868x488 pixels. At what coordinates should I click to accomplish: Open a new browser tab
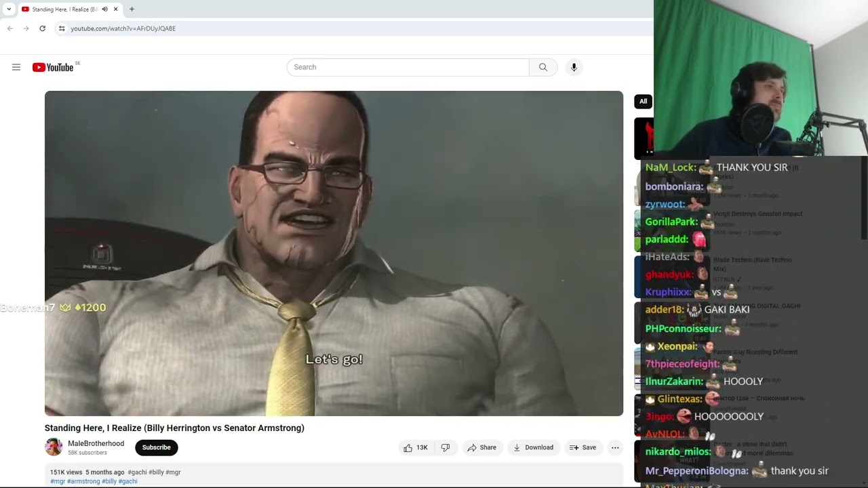click(132, 9)
